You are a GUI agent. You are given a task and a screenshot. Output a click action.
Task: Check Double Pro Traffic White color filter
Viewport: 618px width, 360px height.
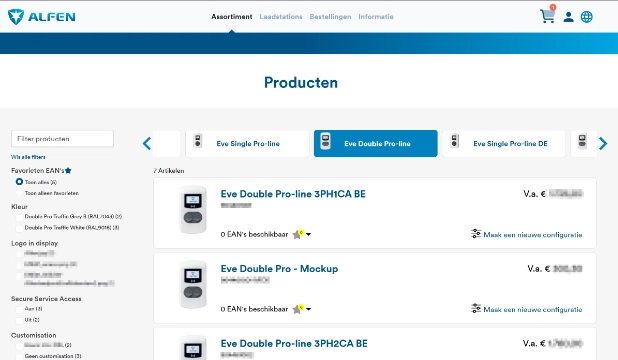click(x=19, y=228)
